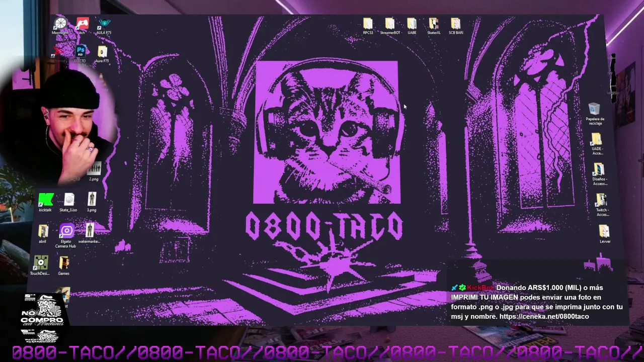Open the Diseños shortcut folder
This screenshot has height=362, width=644.
point(599,174)
